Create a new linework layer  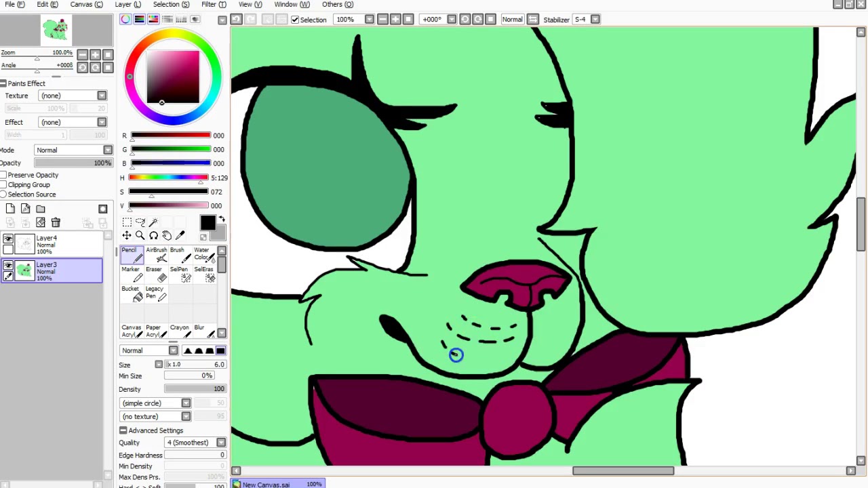(x=25, y=209)
